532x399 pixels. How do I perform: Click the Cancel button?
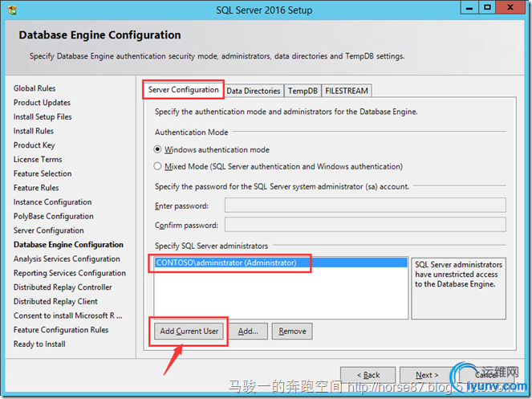[x=486, y=375]
